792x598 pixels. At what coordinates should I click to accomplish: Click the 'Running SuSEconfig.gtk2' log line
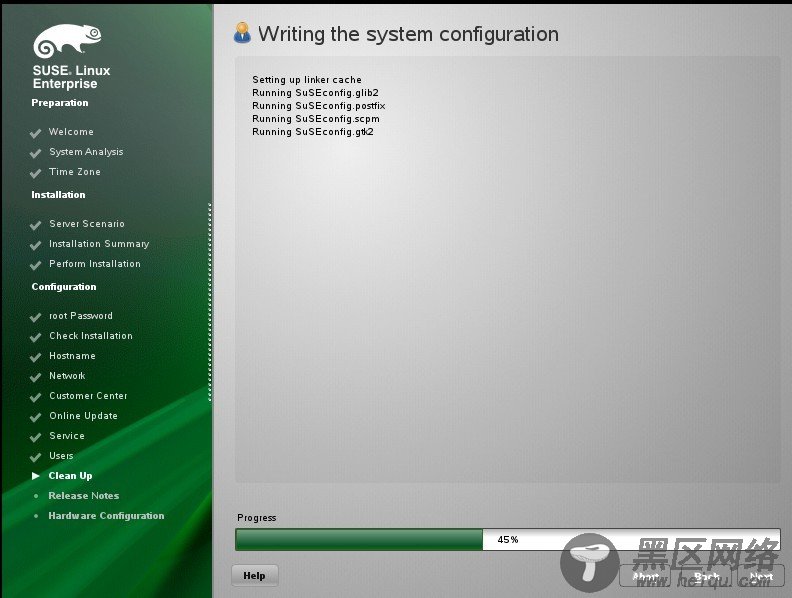(x=313, y=132)
